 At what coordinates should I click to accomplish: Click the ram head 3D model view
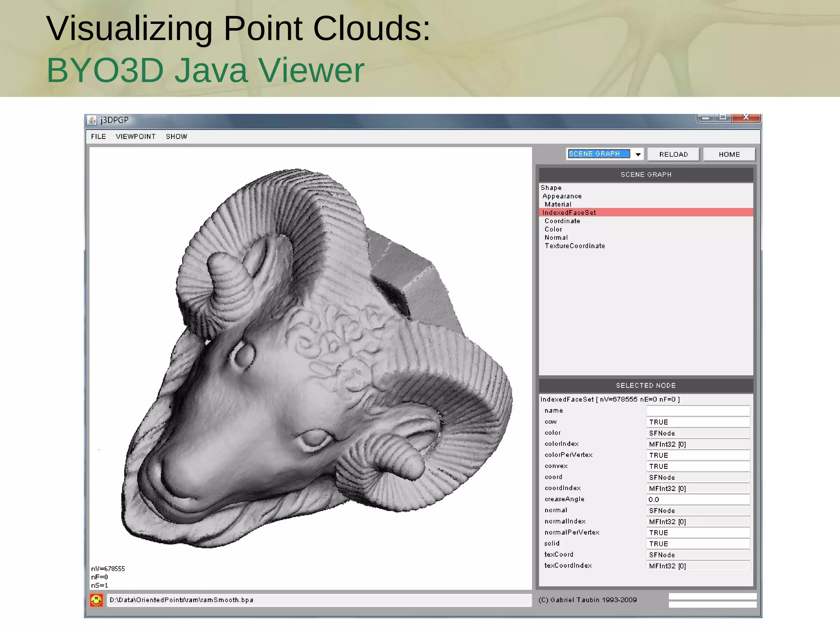[310, 368]
